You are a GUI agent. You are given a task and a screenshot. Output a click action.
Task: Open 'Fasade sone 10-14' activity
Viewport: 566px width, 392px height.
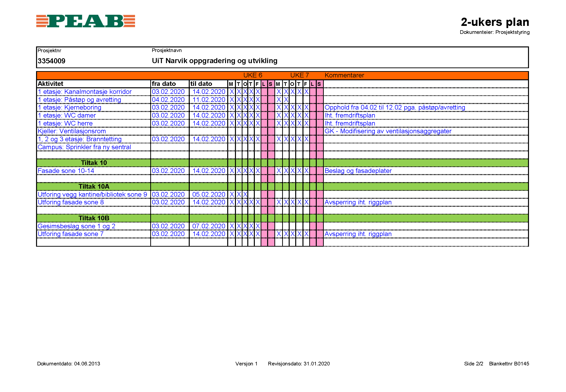66,171
